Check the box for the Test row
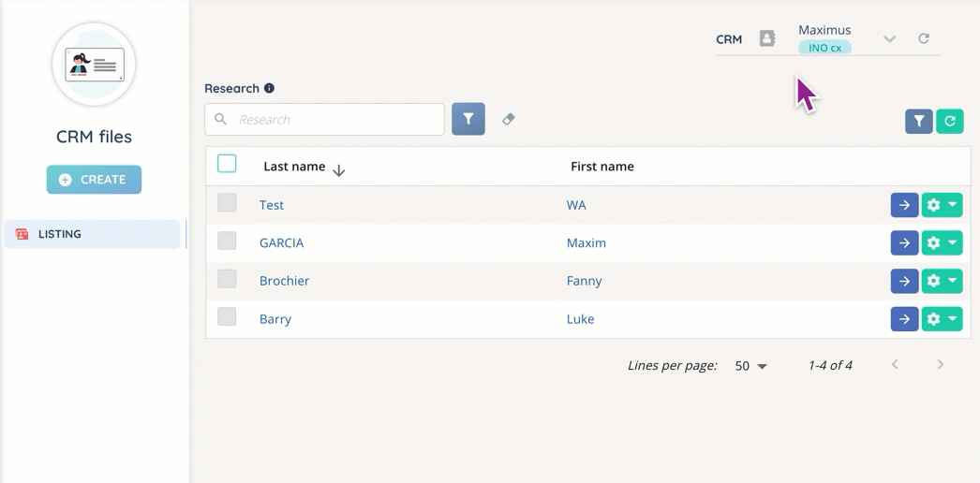Viewport: 980px width, 483px height. tap(227, 203)
